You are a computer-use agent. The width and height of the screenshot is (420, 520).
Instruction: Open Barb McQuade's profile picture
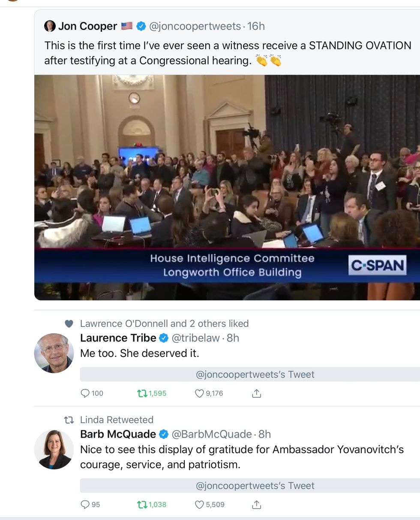(x=54, y=449)
